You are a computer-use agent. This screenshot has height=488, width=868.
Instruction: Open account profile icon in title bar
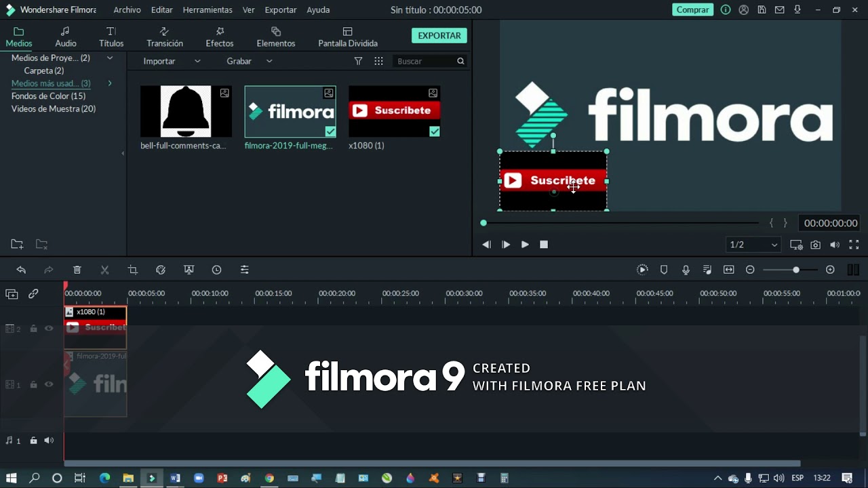tap(744, 10)
